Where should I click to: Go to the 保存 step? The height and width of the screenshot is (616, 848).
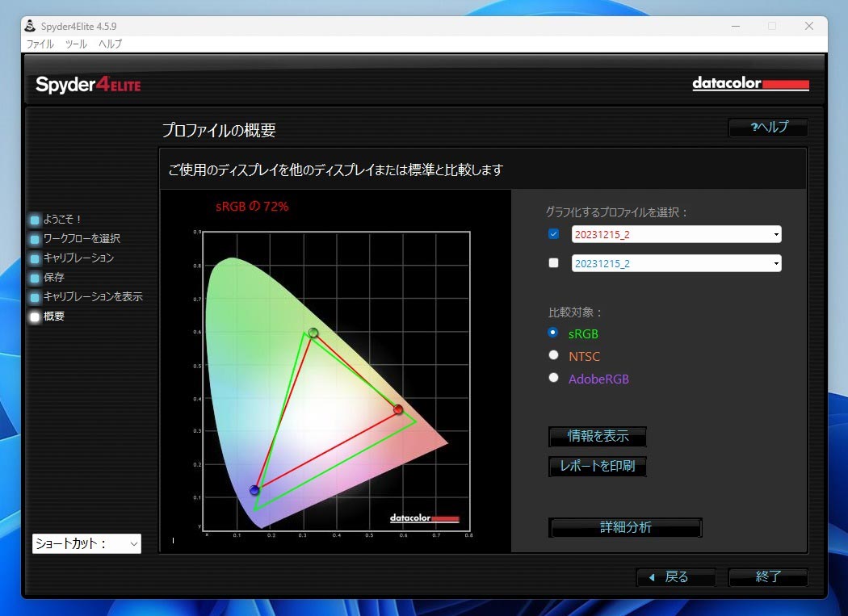[x=53, y=278]
